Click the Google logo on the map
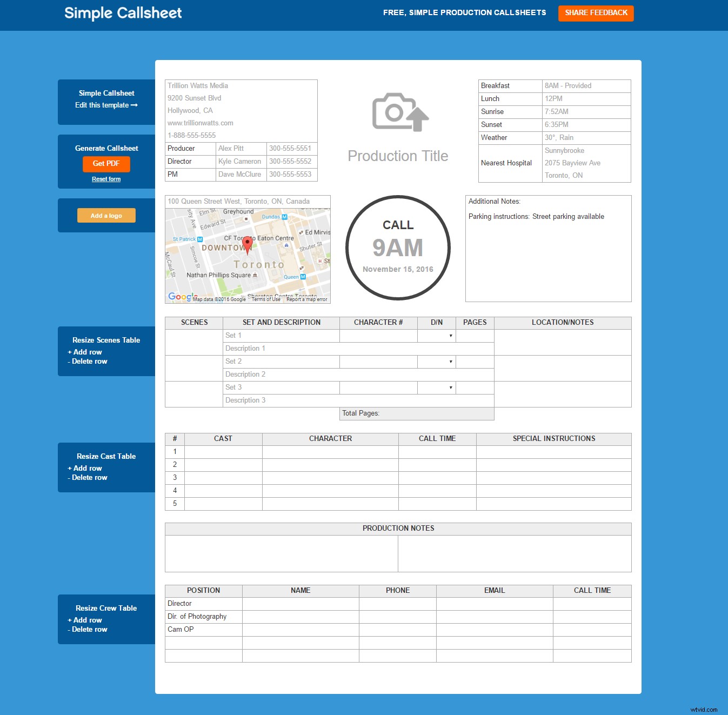Viewport: 728px width, 715px height. click(180, 296)
